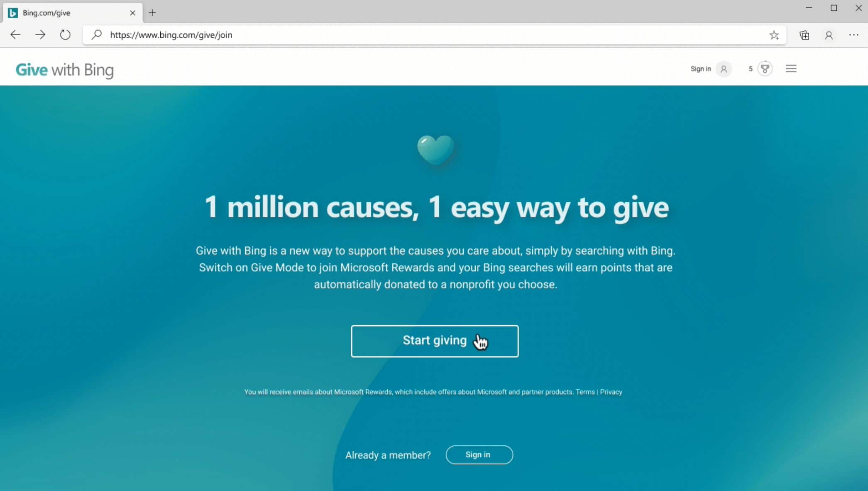Image resolution: width=868 pixels, height=491 pixels.
Task: Click the open new tab button
Action: [x=153, y=12]
